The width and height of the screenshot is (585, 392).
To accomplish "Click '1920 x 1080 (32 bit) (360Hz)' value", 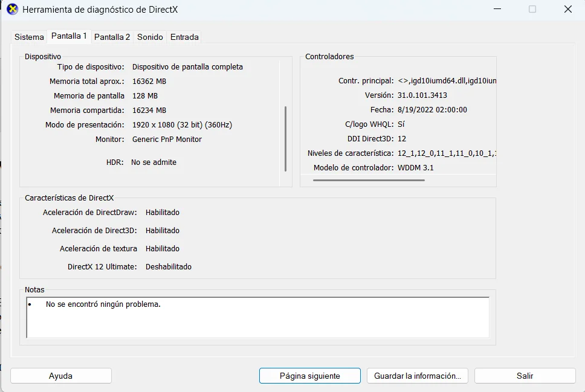I will pos(182,125).
